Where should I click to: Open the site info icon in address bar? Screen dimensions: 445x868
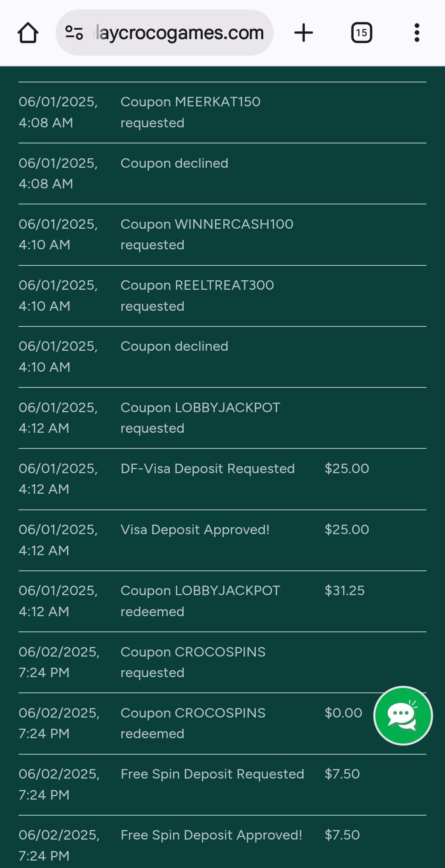pyautogui.click(x=74, y=33)
